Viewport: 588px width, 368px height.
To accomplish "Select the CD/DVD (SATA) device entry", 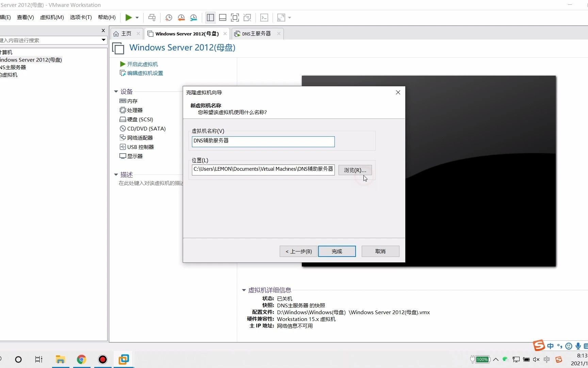I will 143,128.
